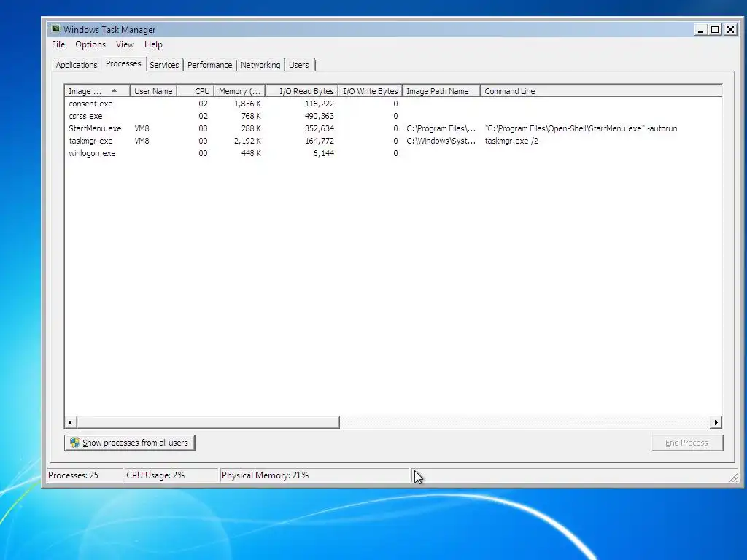Viewport: 747px width, 560px height.
Task: Click memory value 768 K
Action: pyautogui.click(x=251, y=116)
